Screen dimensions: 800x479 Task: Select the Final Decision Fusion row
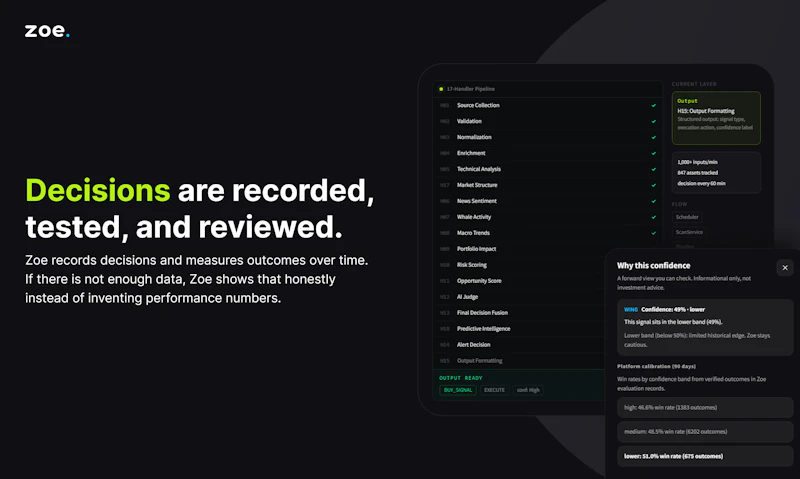click(519, 312)
